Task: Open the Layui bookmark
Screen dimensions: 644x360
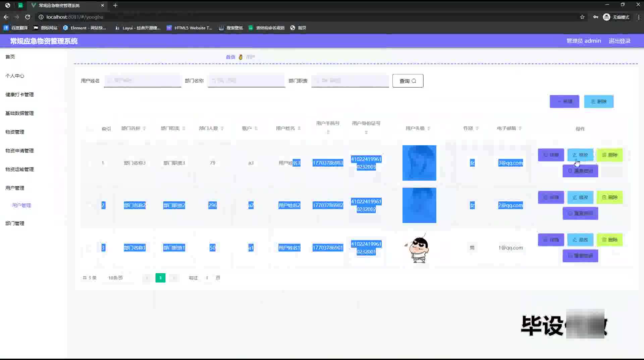Action: coord(138,28)
